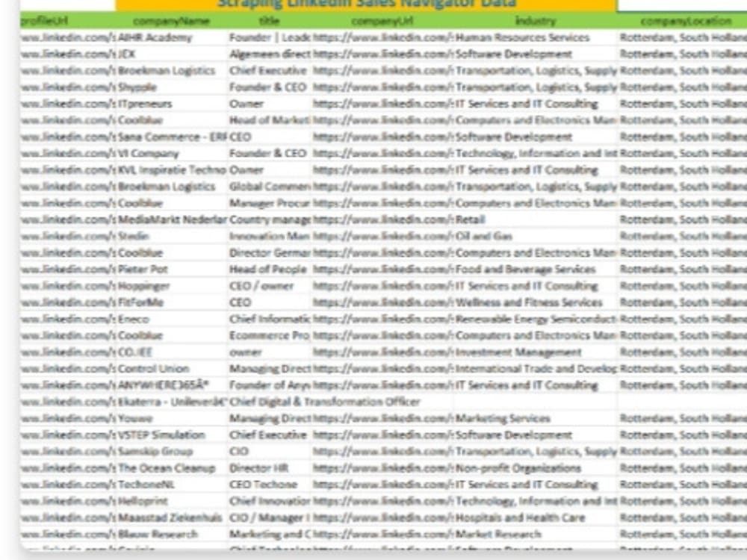Click the CEO / owner title cell
Screen dimensions: 747x560
click(270, 286)
